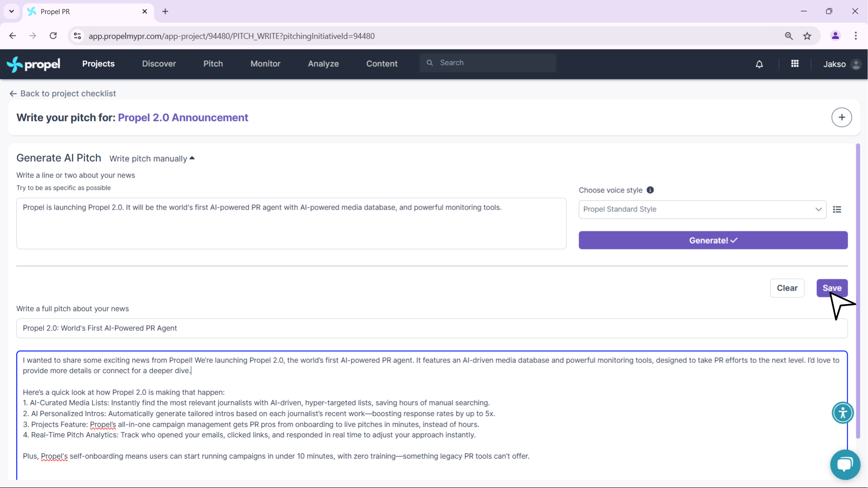This screenshot has width=868, height=488.
Task: Click the '2. AI Personalized Intros' line
Action: [259, 414]
